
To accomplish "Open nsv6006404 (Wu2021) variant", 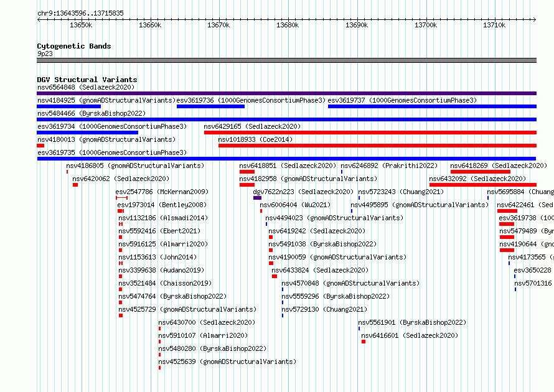I will point(296,205).
